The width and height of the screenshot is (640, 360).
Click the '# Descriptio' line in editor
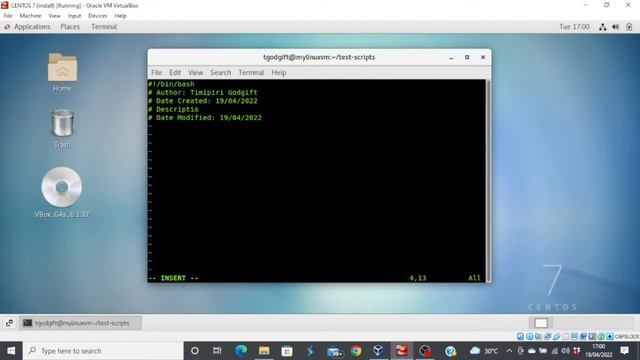[173, 109]
